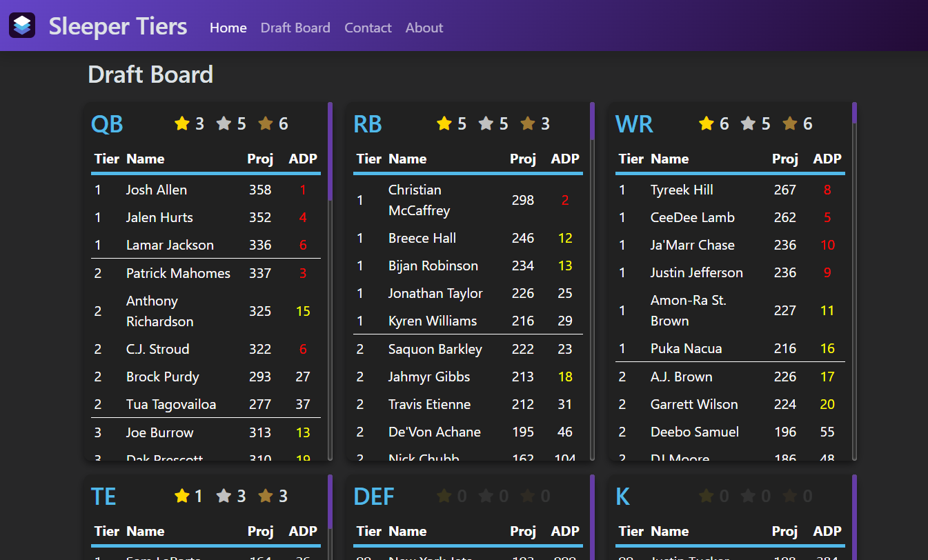Click the silver star in TE card
This screenshot has width=928, height=560.
point(224,496)
